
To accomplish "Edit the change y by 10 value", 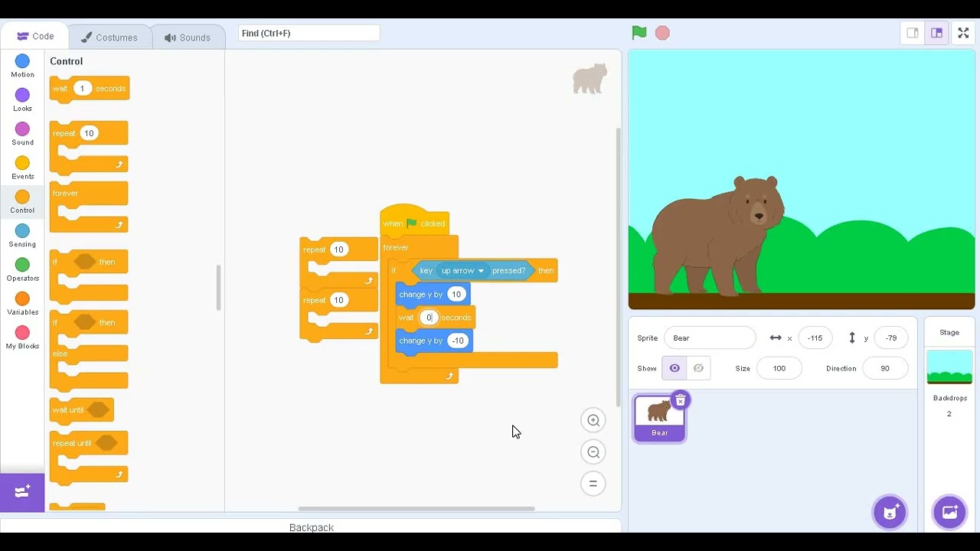I will [x=456, y=295].
